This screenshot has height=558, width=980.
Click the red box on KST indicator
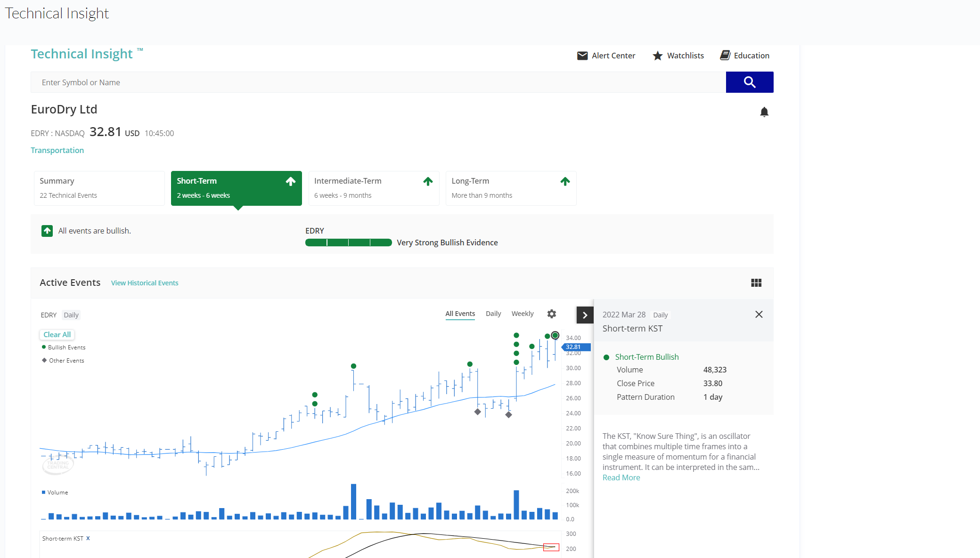pyautogui.click(x=551, y=547)
